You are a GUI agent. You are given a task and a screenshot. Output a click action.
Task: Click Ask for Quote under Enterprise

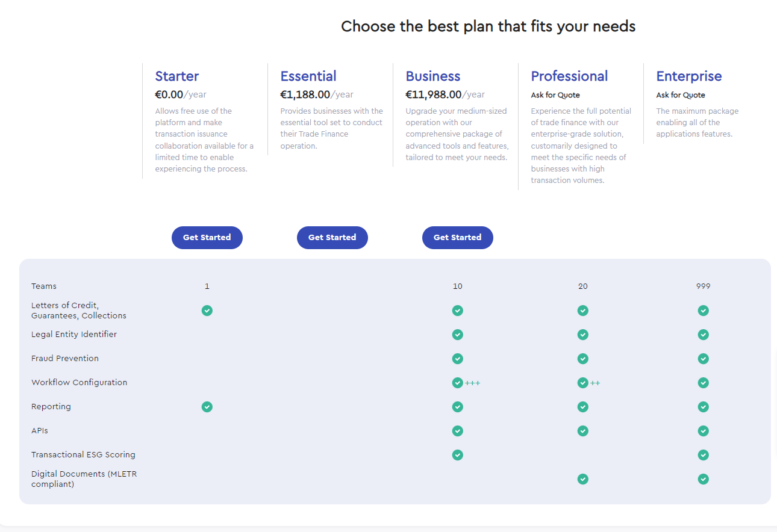click(x=681, y=95)
